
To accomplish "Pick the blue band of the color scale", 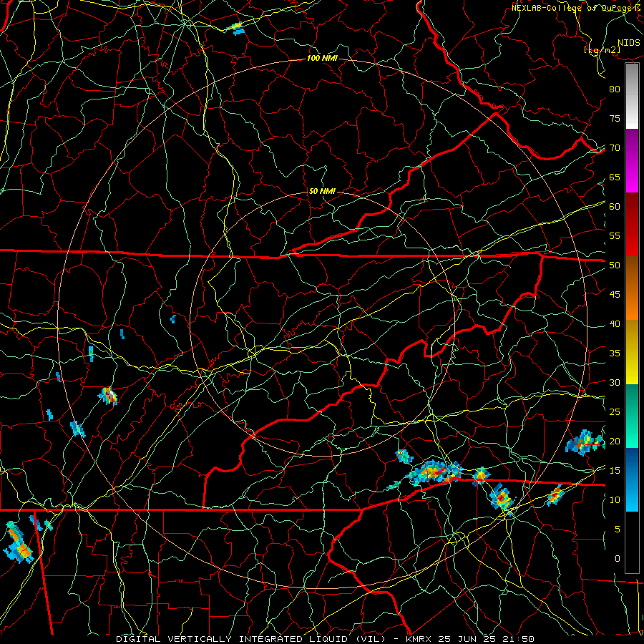I will tap(632, 479).
